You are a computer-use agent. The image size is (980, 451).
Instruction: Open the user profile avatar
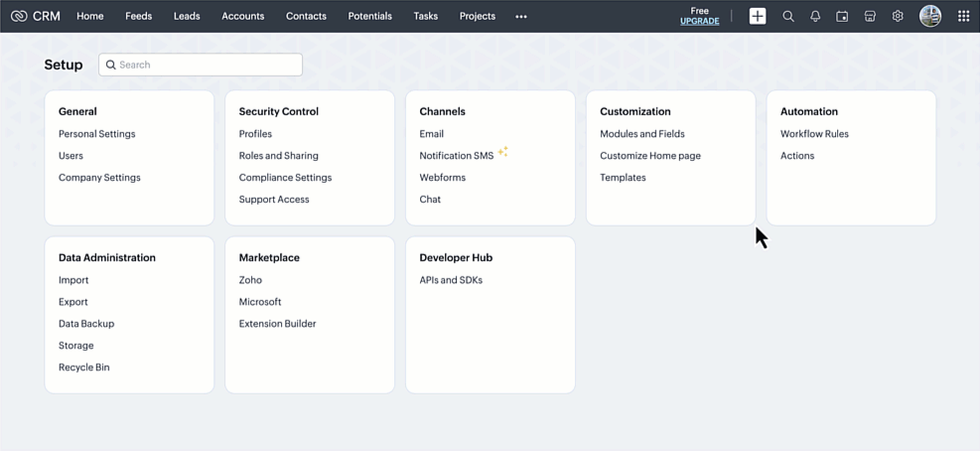[930, 16]
